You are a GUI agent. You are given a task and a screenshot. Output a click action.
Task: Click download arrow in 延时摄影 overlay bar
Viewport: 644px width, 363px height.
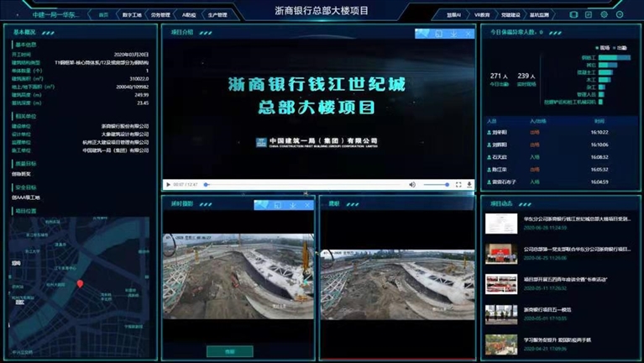coord(292,205)
